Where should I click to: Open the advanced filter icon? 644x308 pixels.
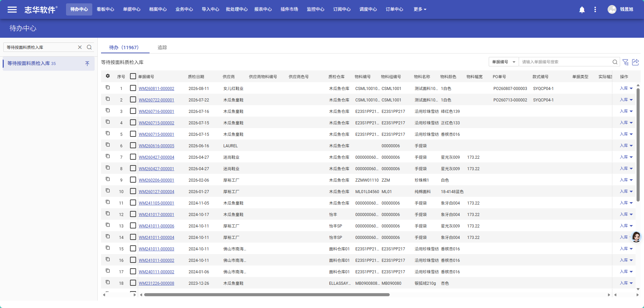(x=625, y=62)
